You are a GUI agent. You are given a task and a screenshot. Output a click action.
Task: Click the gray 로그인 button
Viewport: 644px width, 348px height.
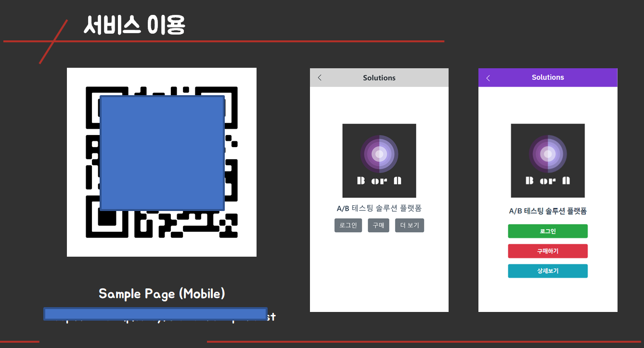coord(348,225)
